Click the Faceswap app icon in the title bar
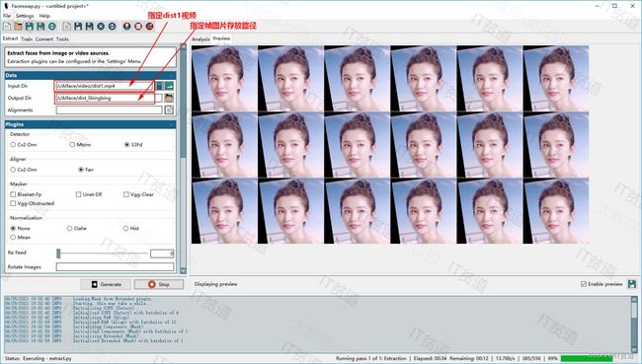The width and height of the screenshot is (642, 364). click(x=6, y=6)
